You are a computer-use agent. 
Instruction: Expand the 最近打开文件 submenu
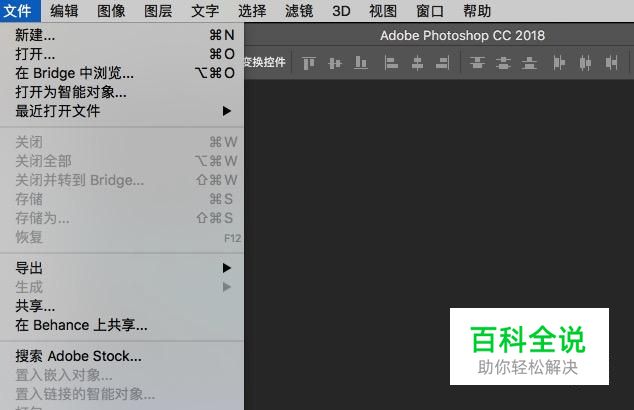point(122,111)
